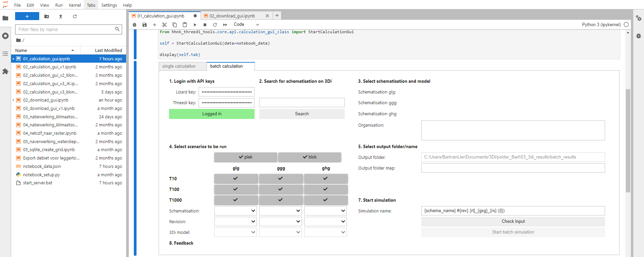644x257 pixels.
Task: Switch to single calculation tab
Action: point(182,66)
